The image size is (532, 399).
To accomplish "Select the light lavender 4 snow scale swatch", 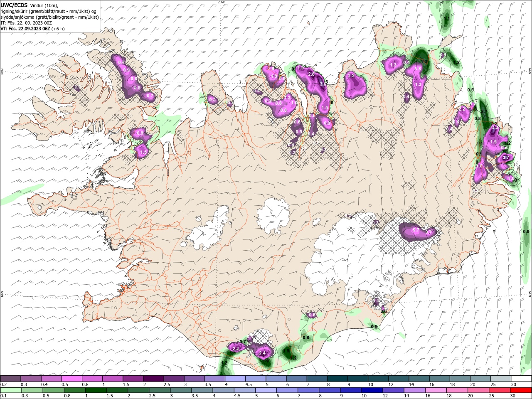I will (x=235, y=379).
